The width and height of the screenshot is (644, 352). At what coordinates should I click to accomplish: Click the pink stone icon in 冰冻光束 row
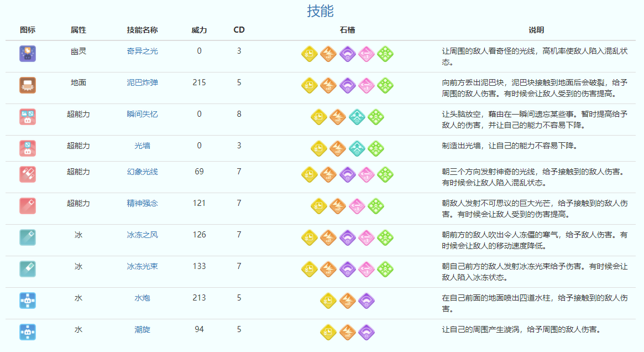(366, 269)
